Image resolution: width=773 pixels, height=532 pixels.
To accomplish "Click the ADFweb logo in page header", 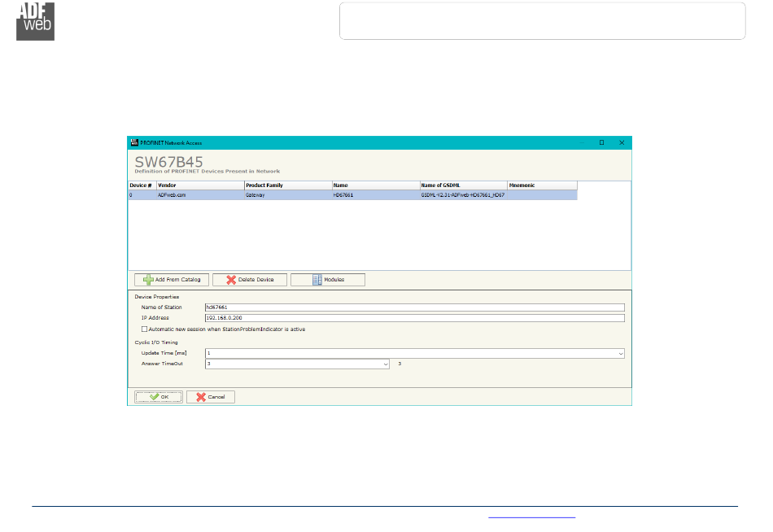I will click(36, 21).
